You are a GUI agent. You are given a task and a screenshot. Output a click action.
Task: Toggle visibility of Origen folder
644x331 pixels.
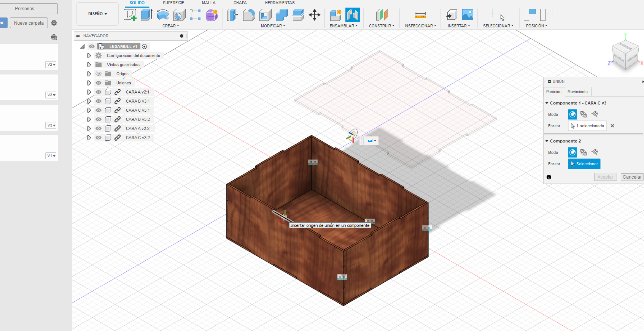[x=99, y=74]
